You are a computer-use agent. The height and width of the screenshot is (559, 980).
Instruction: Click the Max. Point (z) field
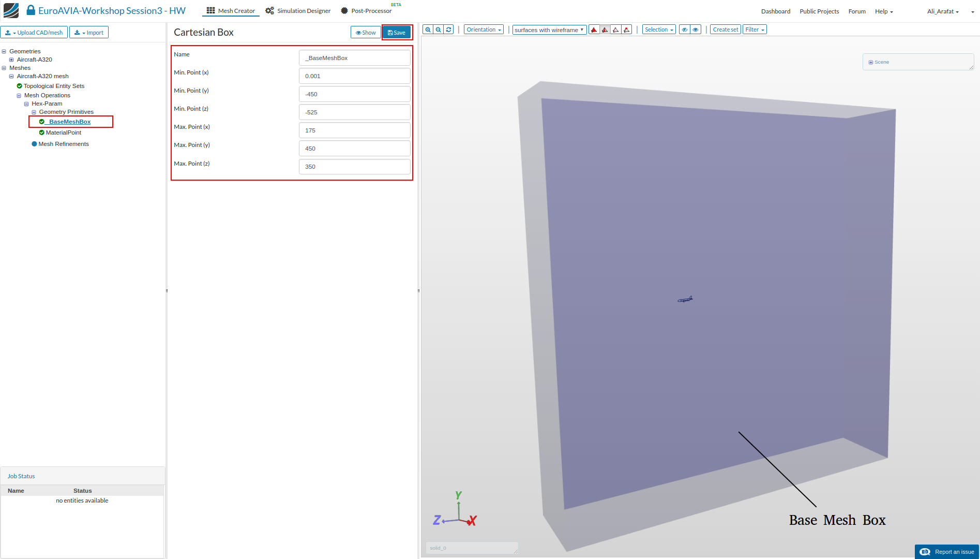coord(355,167)
